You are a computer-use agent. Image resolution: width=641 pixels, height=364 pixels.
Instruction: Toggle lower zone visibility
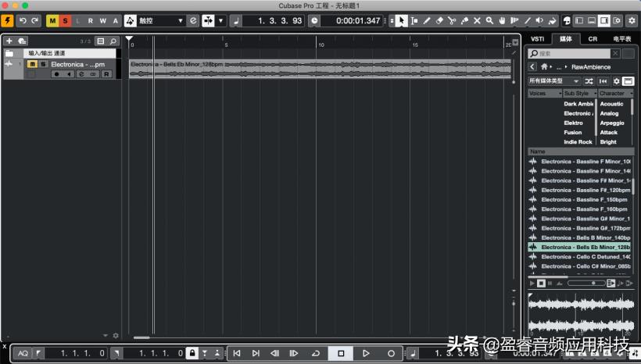click(592, 21)
